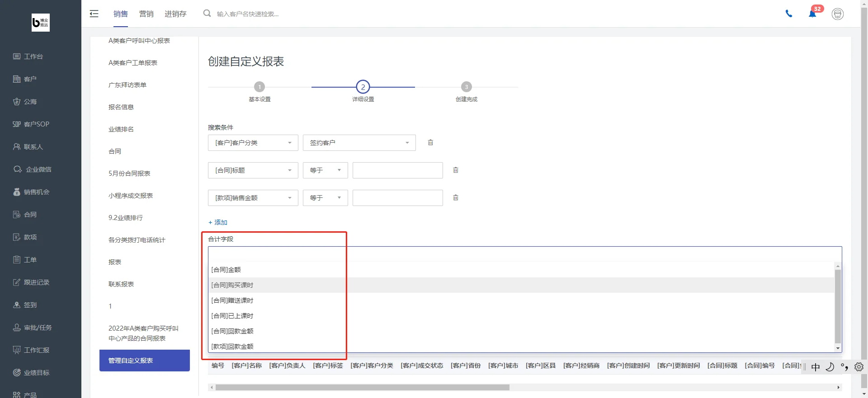Switch to the 进销存 top tab
The height and width of the screenshot is (398, 868).
coord(175,14)
